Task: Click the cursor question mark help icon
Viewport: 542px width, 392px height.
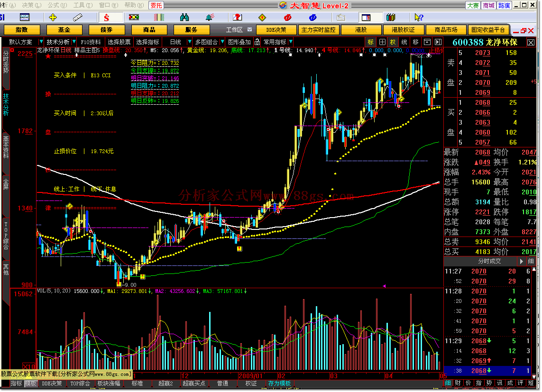Action: [x=419, y=17]
